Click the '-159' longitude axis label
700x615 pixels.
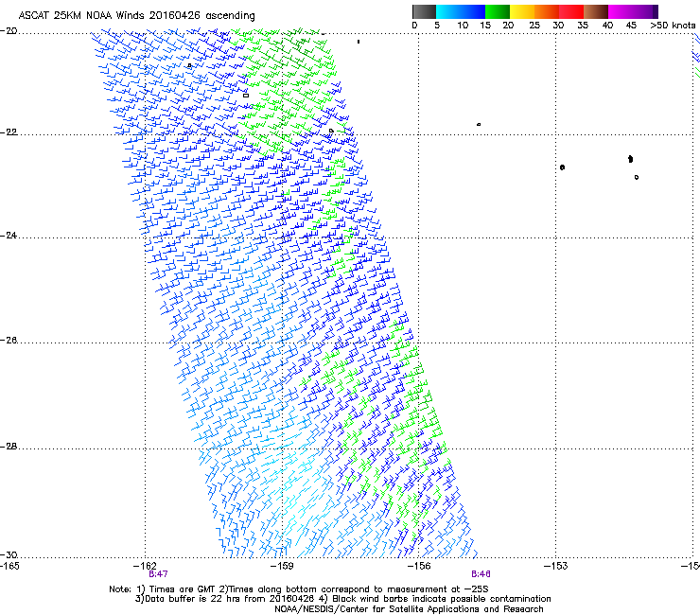pyautogui.click(x=282, y=566)
